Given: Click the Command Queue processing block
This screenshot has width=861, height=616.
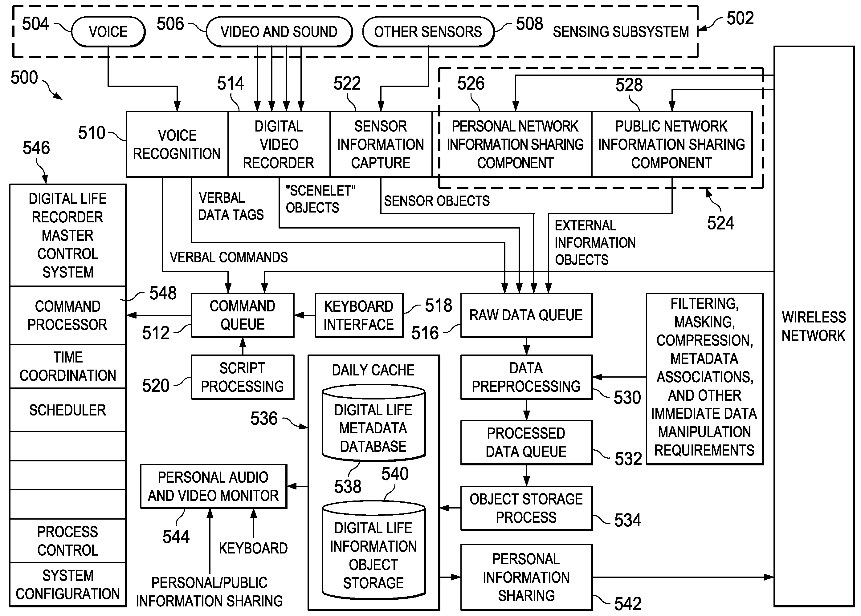Looking at the screenshot, I should 235,312.
